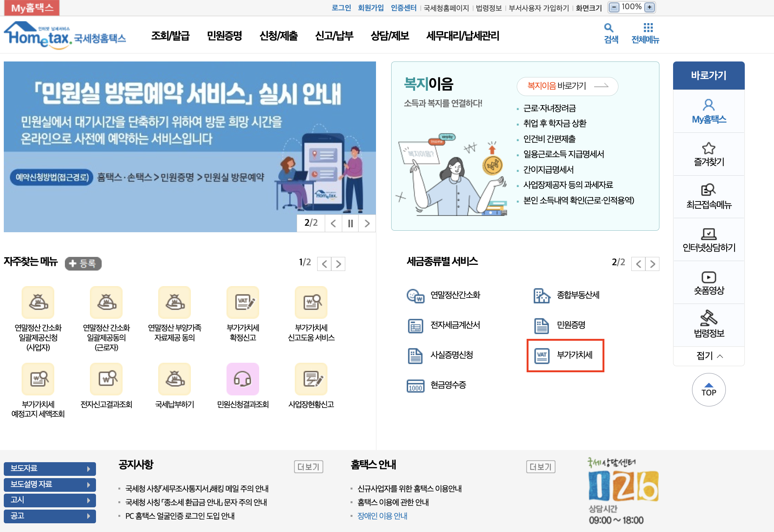774x532 pixels.
Task: Open 전자세금계산서 from tax services
Action: point(415,325)
